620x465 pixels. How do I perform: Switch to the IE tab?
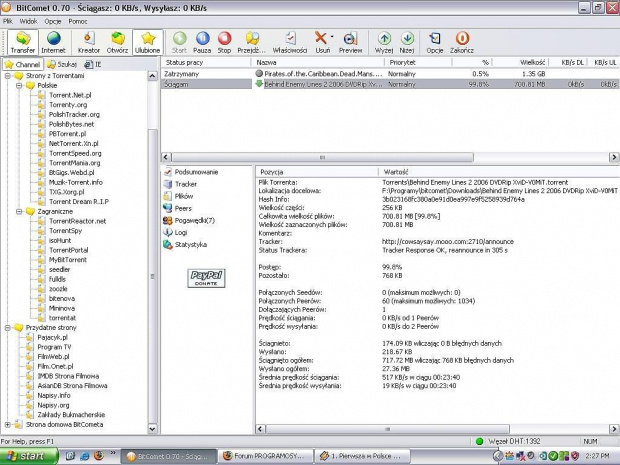coord(93,64)
